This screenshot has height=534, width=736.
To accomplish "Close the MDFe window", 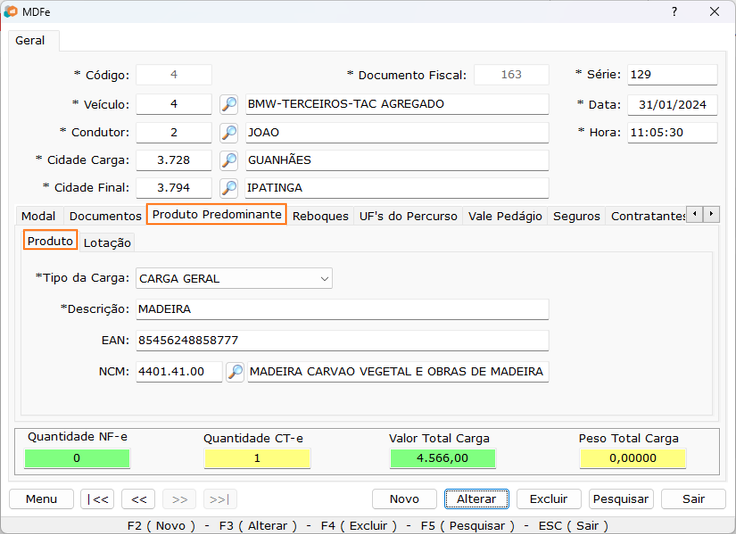I will (x=714, y=12).
